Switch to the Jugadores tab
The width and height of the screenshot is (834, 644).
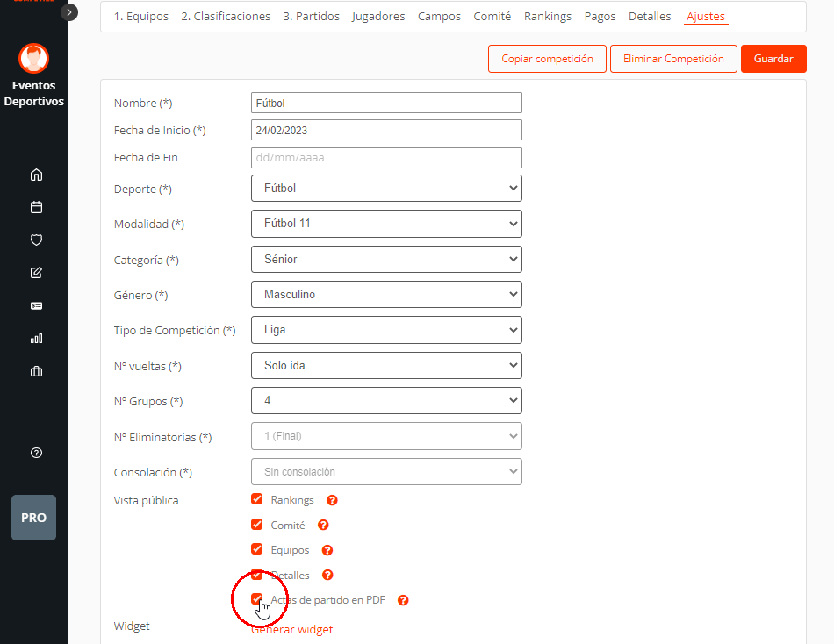point(378,16)
